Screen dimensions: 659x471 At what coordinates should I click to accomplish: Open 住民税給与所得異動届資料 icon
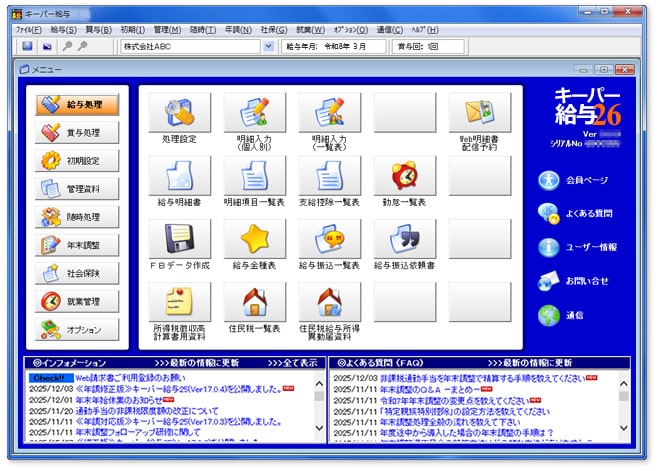330,302
